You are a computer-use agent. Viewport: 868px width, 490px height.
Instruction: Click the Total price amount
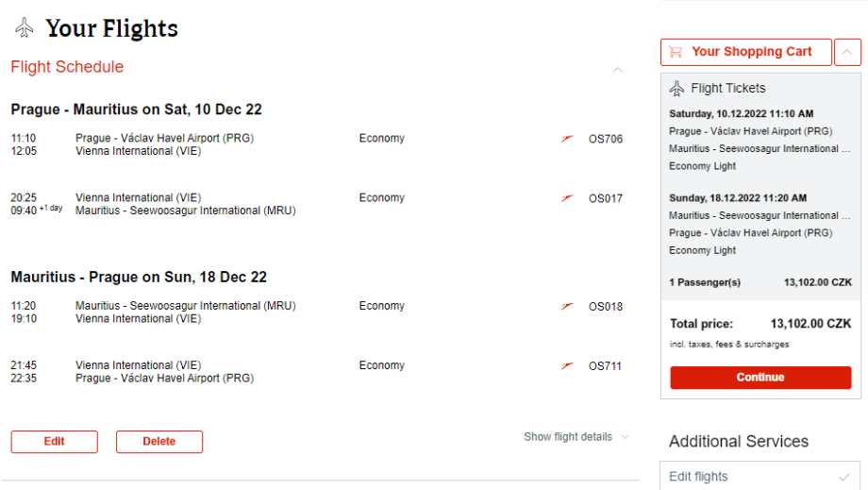pos(810,324)
